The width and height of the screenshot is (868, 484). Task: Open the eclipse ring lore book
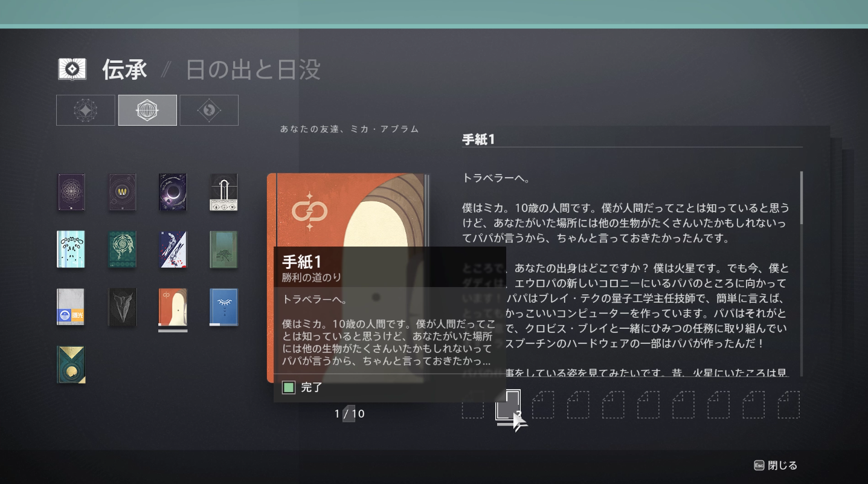click(173, 192)
